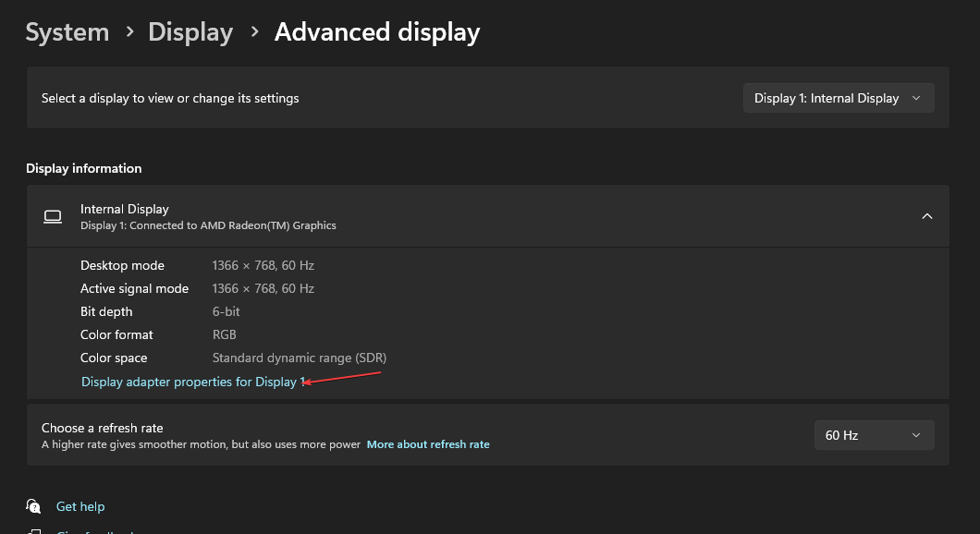Click the Get help headset icon

(x=34, y=506)
